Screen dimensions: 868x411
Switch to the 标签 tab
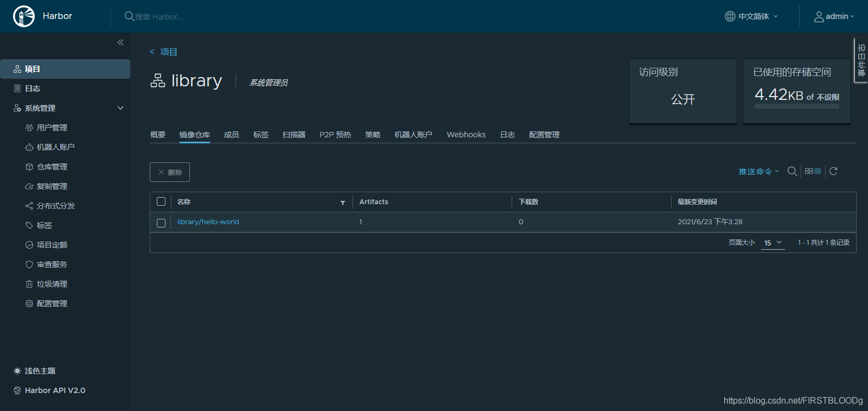pyautogui.click(x=261, y=135)
